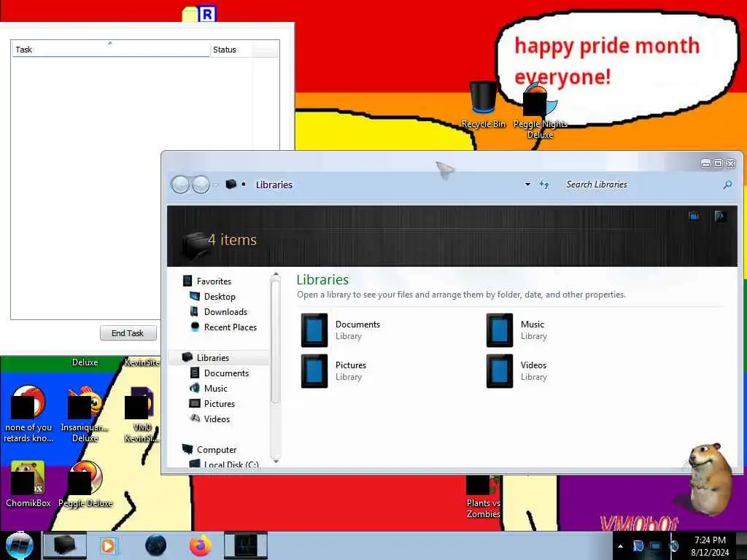The width and height of the screenshot is (747, 560).
Task: Open ChomikBox desktop icon
Action: click(x=28, y=484)
